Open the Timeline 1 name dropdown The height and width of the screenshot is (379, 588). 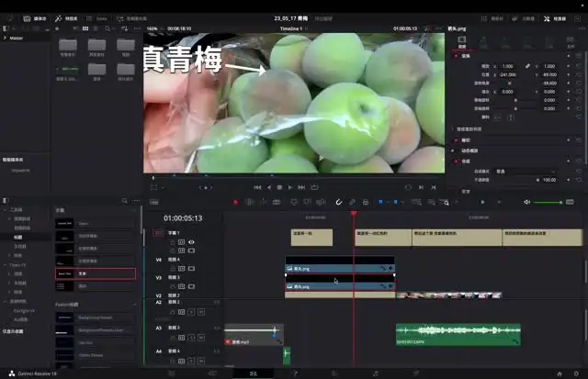[295, 28]
